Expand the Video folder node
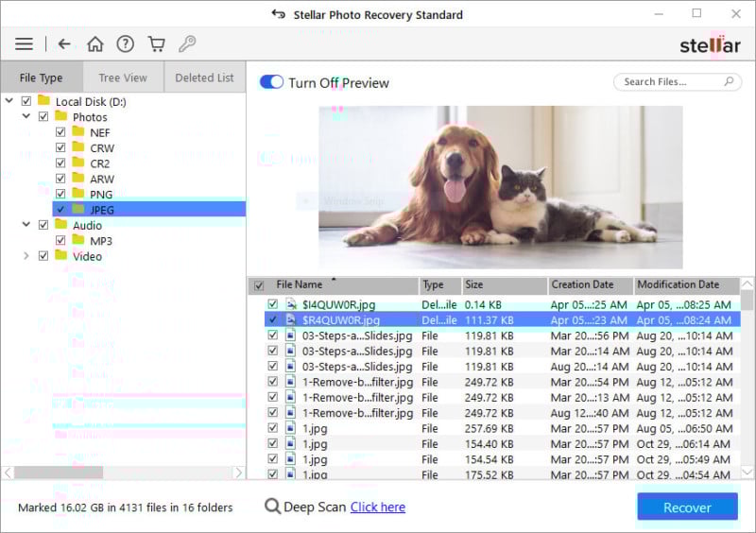 coord(26,256)
